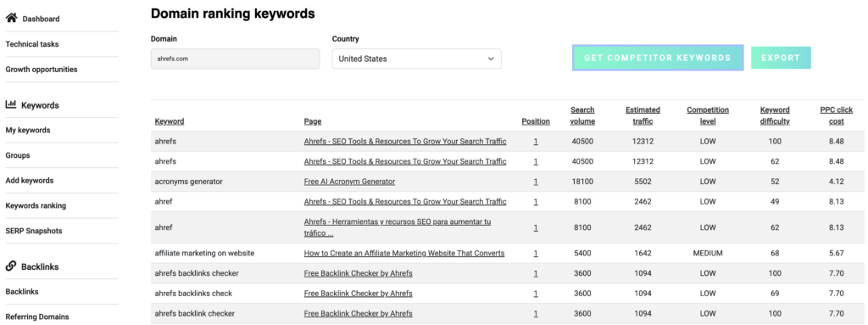
Task: Click the 5400 search volume value
Action: [582, 253]
